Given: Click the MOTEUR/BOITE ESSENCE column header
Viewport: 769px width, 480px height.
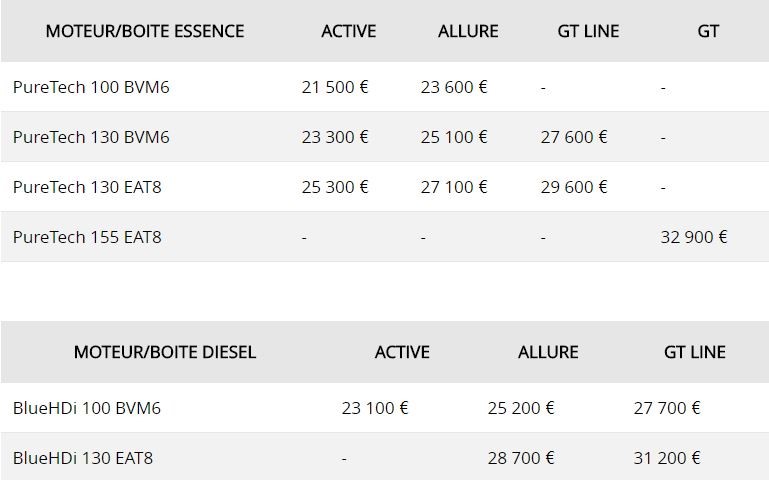Looking at the screenshot, I should point(145,31).
